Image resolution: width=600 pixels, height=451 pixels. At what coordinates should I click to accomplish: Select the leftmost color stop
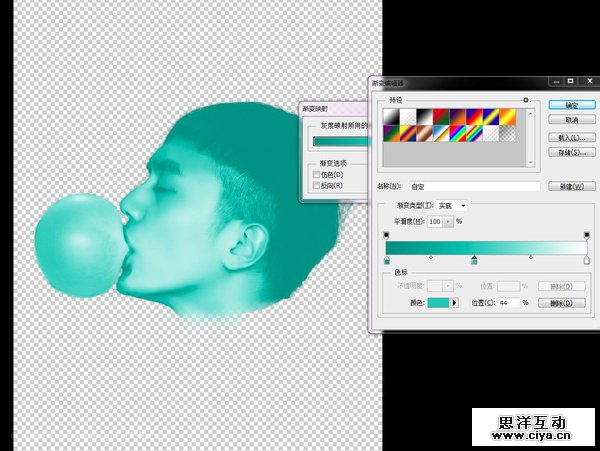pyautogui.click(x=387, y=260)
